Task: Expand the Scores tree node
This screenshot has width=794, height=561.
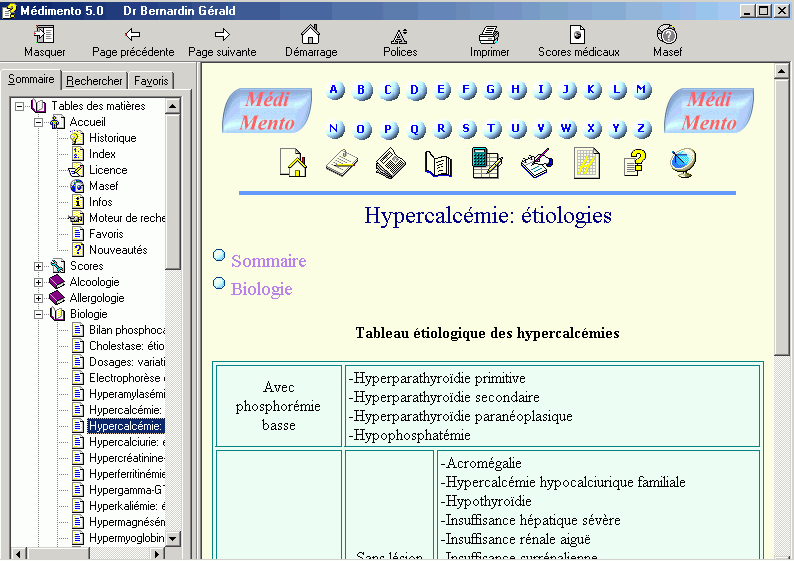Action: pyautogui.click(x=38, y=266)
